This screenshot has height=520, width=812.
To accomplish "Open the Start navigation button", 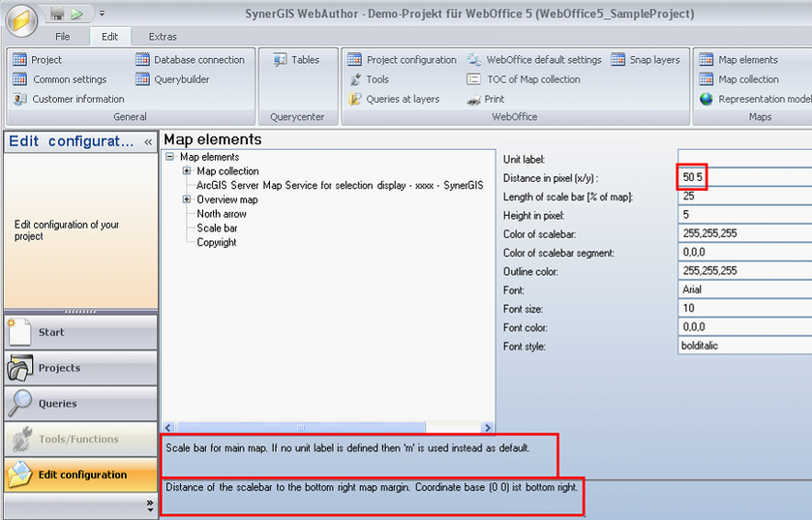I will (x=80, y=332).
